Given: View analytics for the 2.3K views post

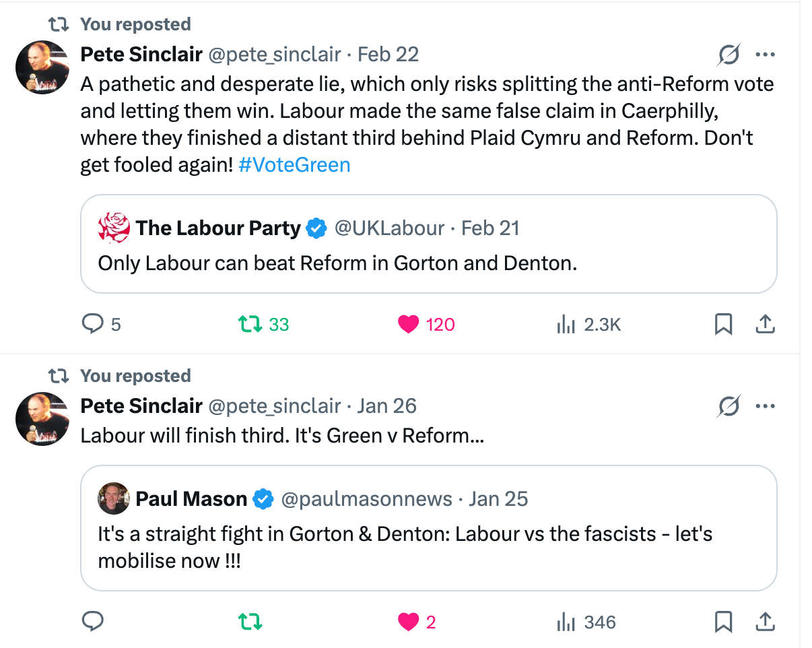Looking at the screenshot, I should 566,325.
